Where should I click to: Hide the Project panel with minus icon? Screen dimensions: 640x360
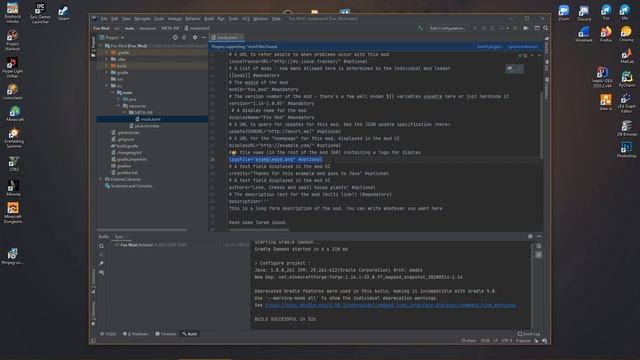point(204,38)
